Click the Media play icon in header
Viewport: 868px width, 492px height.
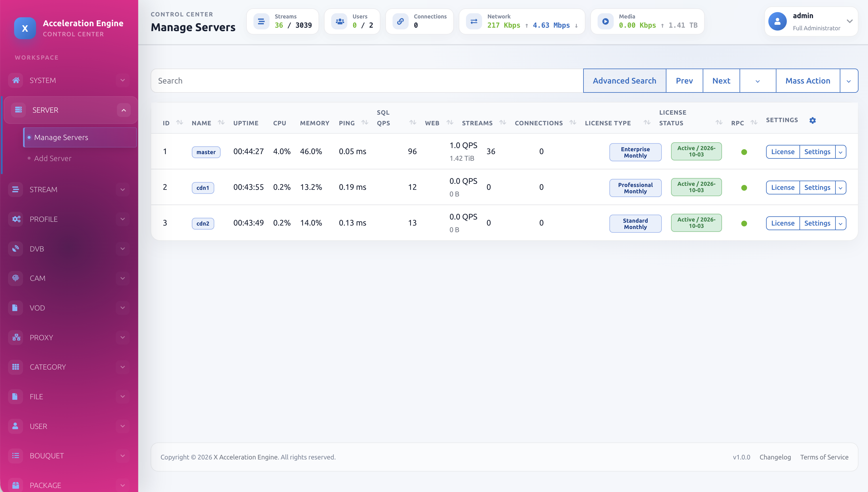tap(606, 22)
